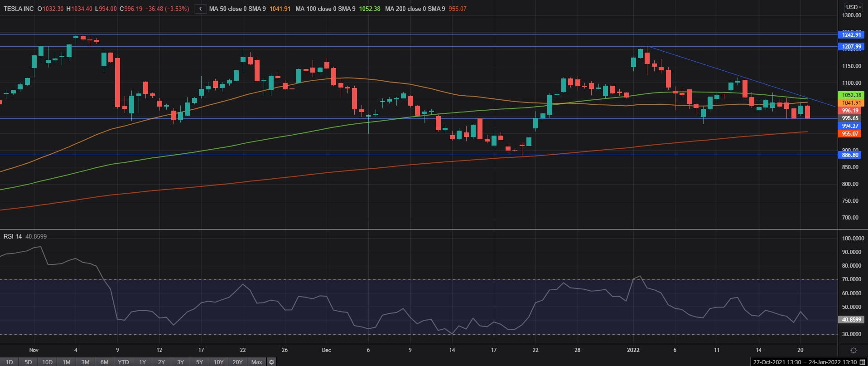Click the MA 50 indicator label
This screenshot has height=366, width=868.
[237, 9]
